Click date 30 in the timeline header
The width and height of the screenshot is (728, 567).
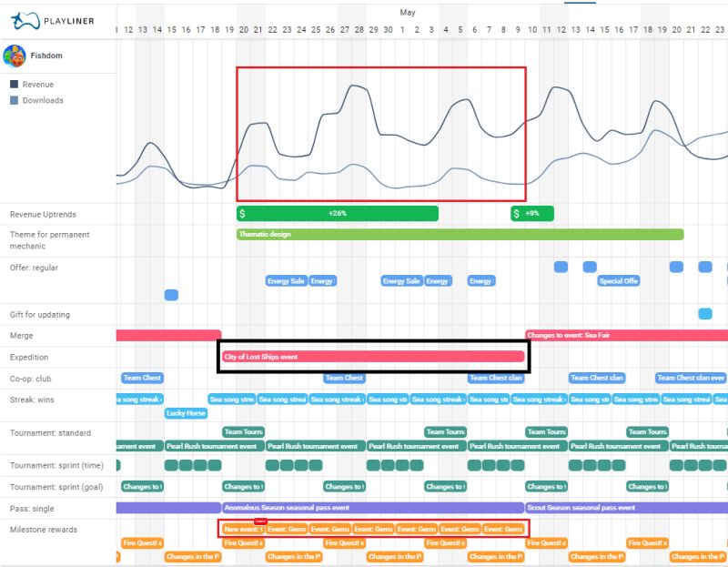tap(388, 30)
